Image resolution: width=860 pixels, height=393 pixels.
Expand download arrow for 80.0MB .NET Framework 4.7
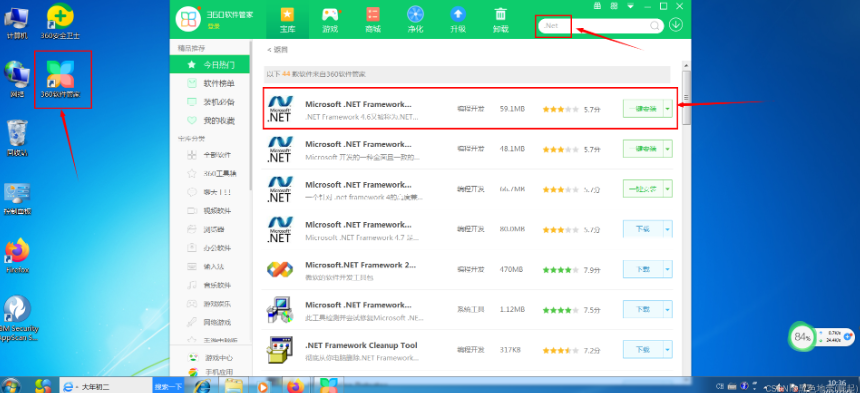[x=667, y=229]
